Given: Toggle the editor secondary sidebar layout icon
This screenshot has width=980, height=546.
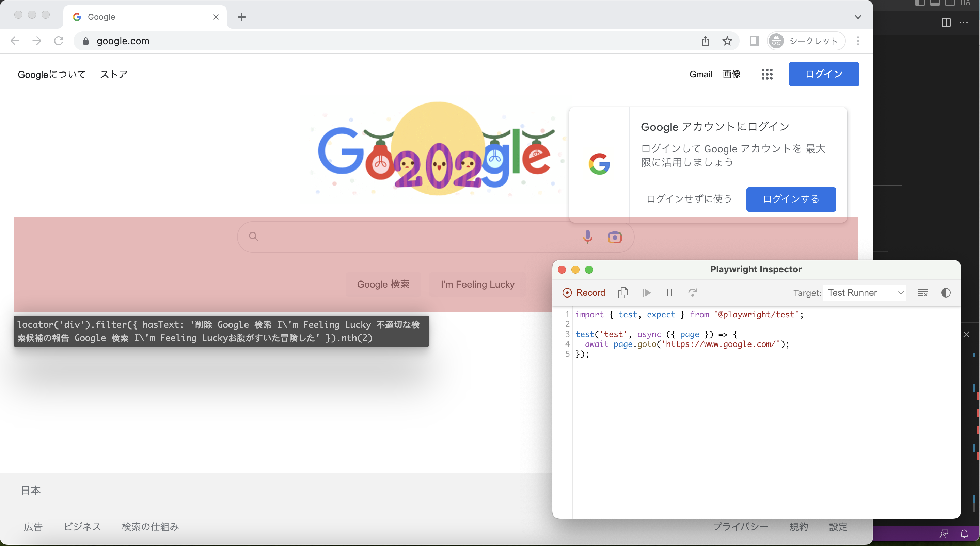Looking at the screenshot, I should tap(950, 3).
